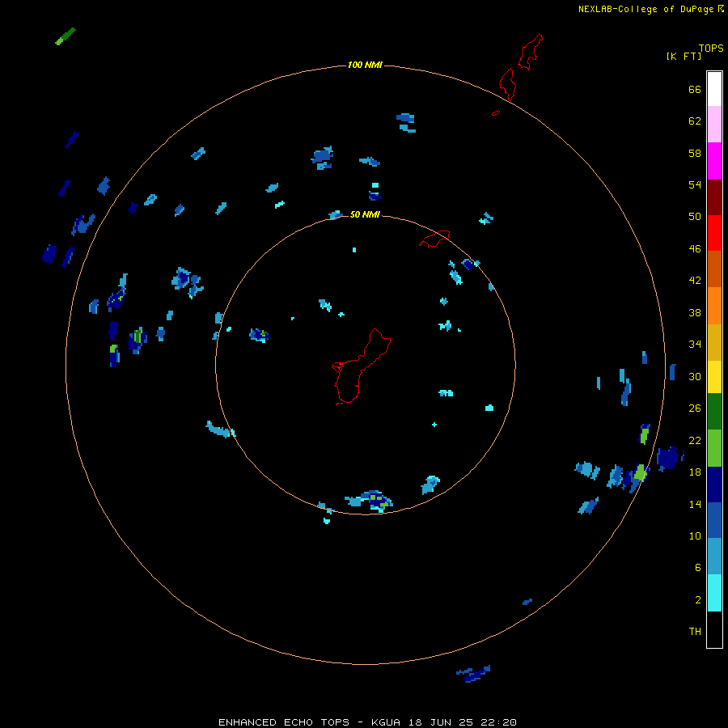Click the bright red 50 kft legend swatch

pyautogui.click(x=714, y=233)
